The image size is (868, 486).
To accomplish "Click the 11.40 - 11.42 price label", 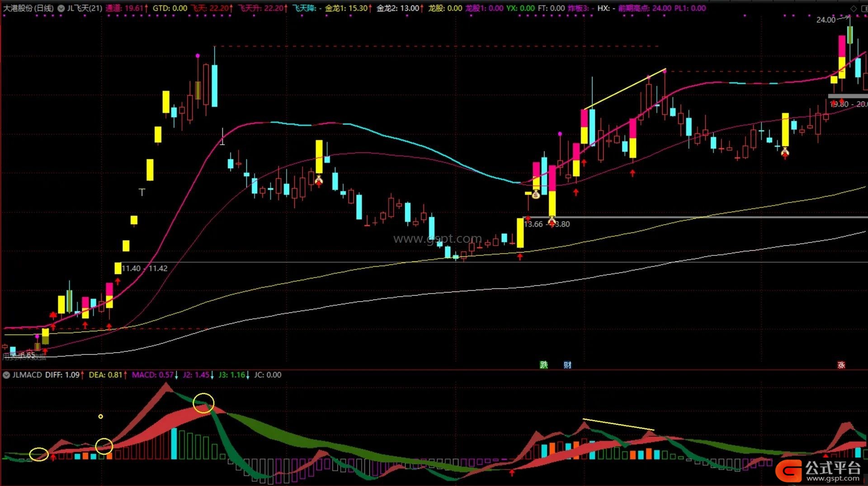I will pyautogui.click(x=145, y=269).
